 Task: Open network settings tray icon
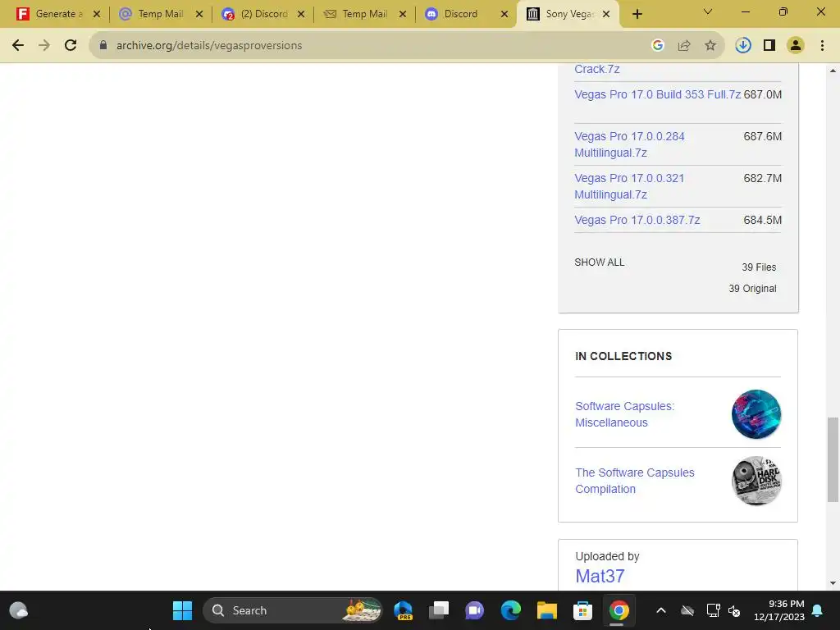(713, 610)
